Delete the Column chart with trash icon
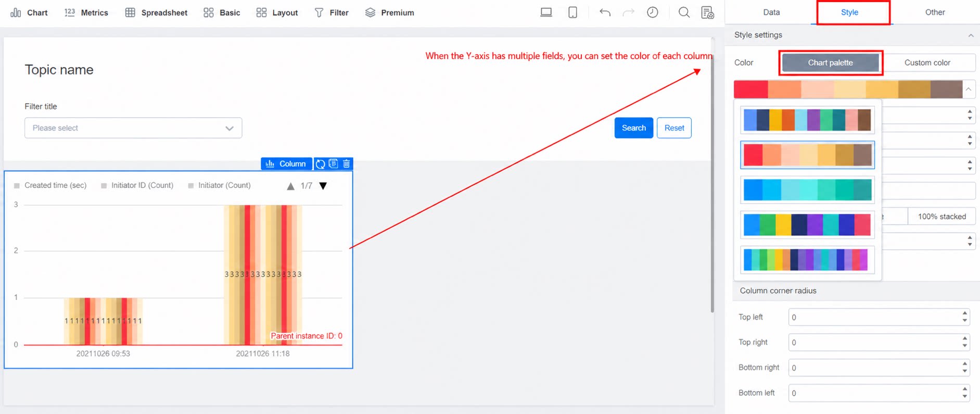 coord(347,164)
